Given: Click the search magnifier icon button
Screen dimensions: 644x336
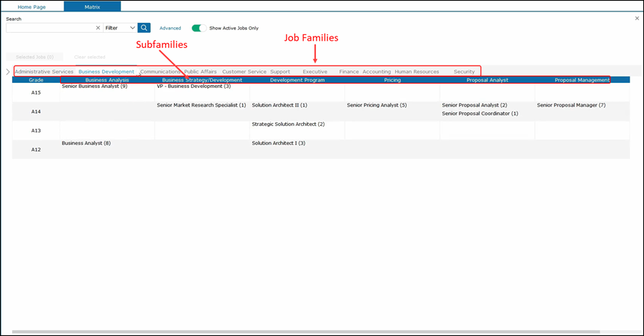Looking at the screenshot, I should (144, 28).
